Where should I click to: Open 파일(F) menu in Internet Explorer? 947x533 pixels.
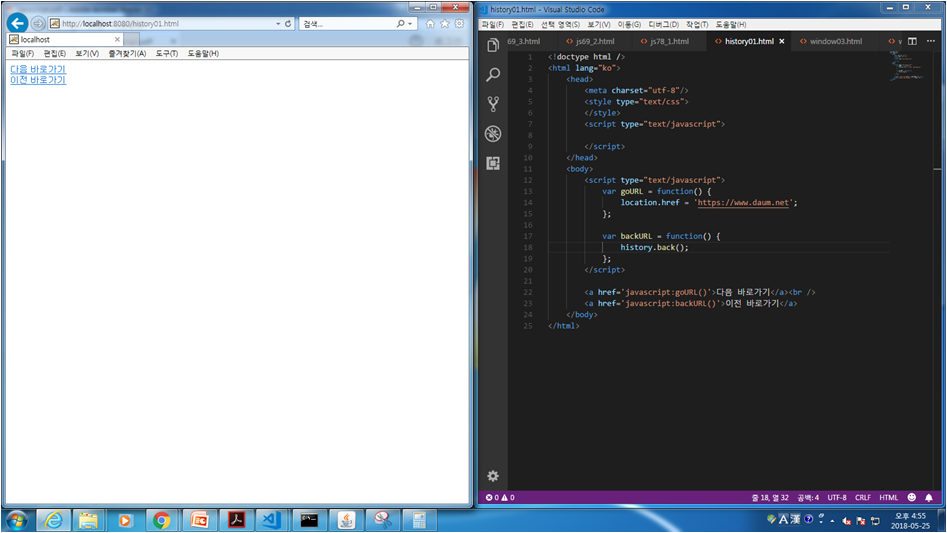(22, 54)
